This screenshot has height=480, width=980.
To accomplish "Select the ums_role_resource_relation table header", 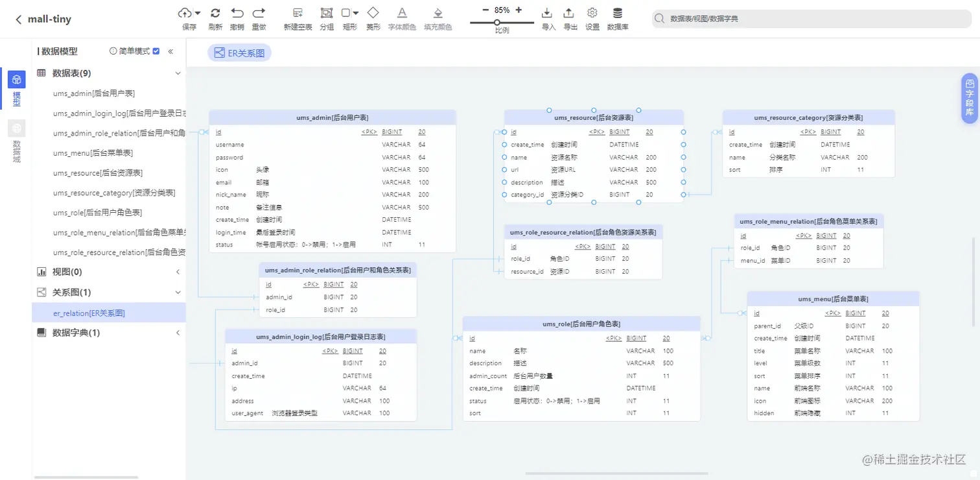I will tap(583, 232).
